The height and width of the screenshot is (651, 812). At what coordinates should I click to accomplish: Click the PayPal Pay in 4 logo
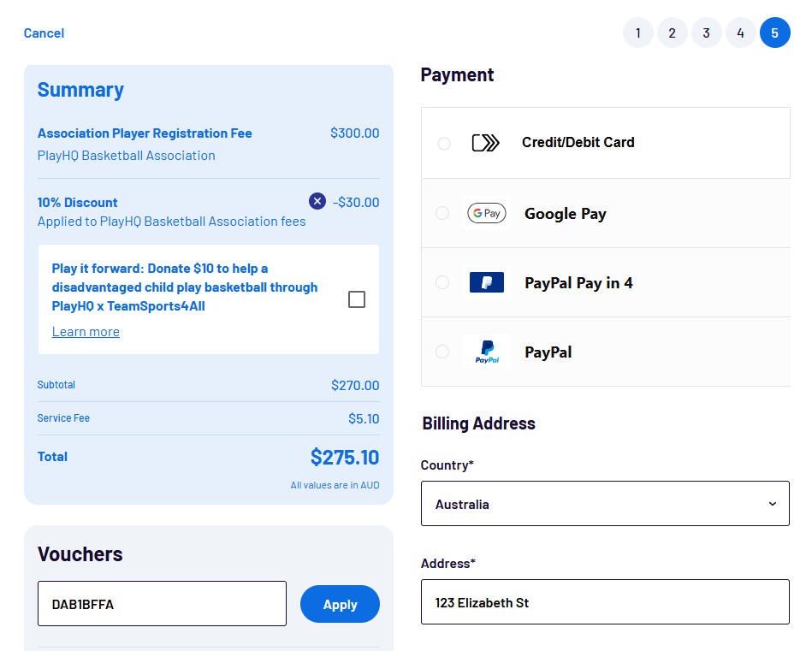[x=486, y=282]
